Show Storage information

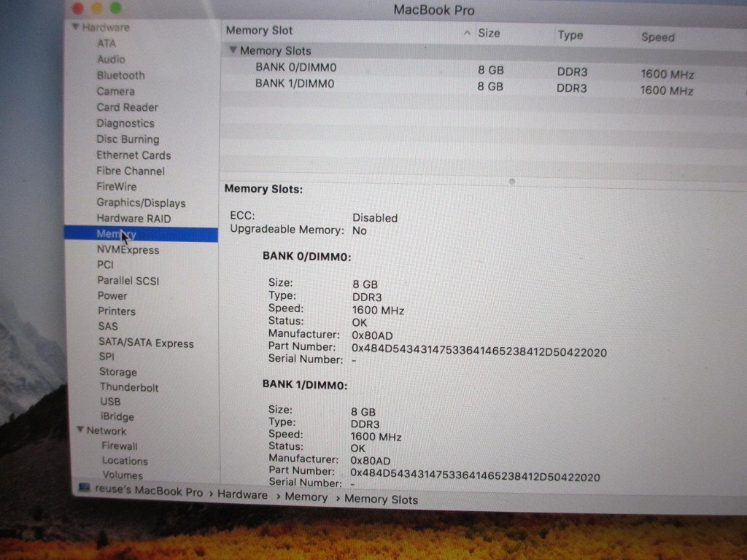click(117, 372)
